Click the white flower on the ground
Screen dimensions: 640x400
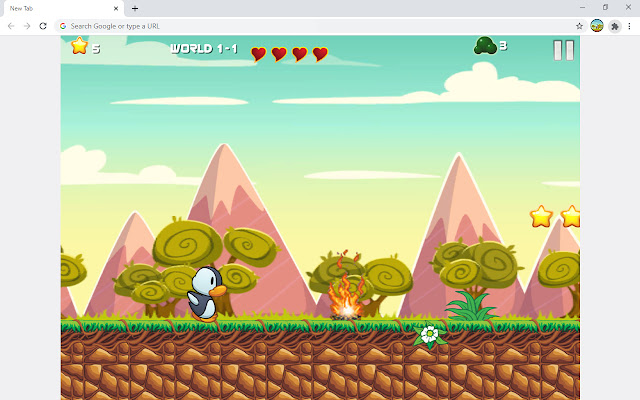(x=429, y=335)
